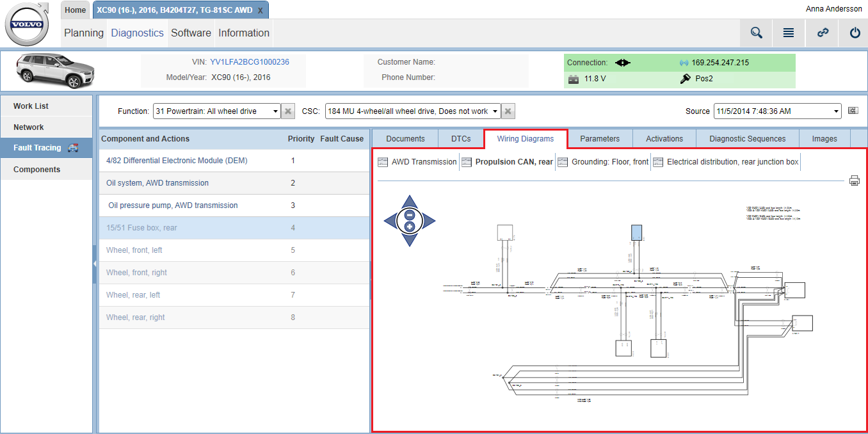
Task: Print the wiring diagram
Action: [855, 181]
